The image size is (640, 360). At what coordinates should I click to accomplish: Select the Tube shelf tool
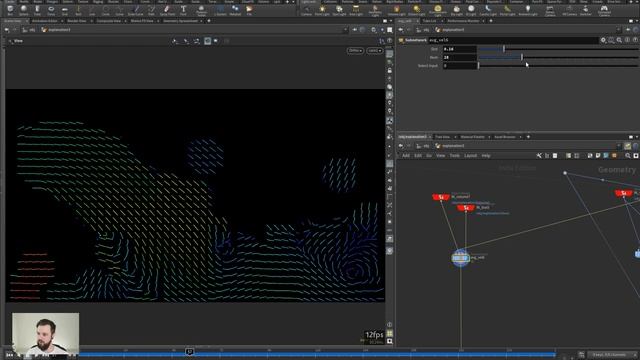click(x=38, y=10)
